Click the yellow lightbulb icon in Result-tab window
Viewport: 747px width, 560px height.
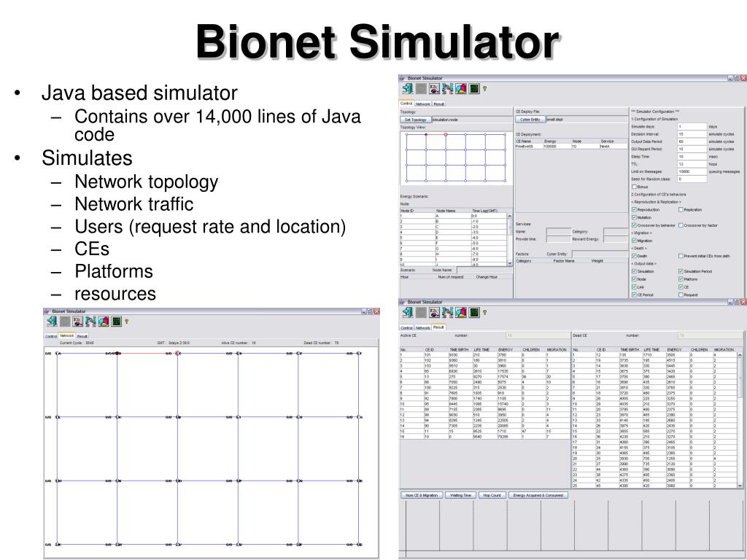tap(485, 312)
